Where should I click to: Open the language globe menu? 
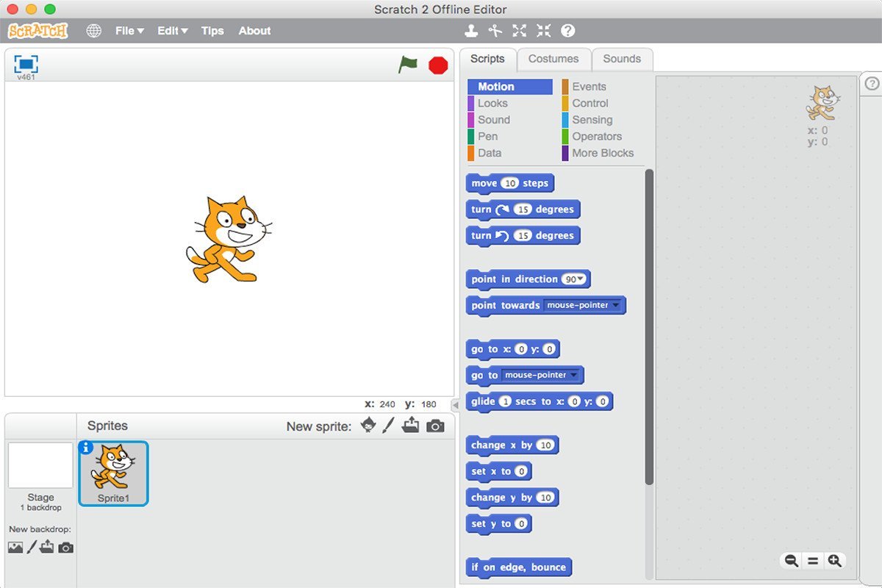[x=93, y=31]
